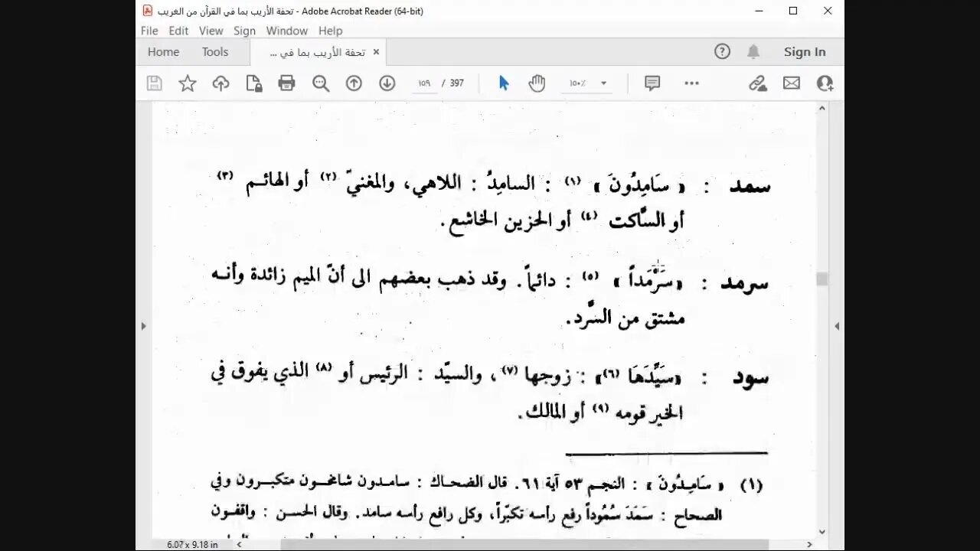The width and height of the screenshot is (980, 551).
Task: Open the Sign menu
Action: 244,31
